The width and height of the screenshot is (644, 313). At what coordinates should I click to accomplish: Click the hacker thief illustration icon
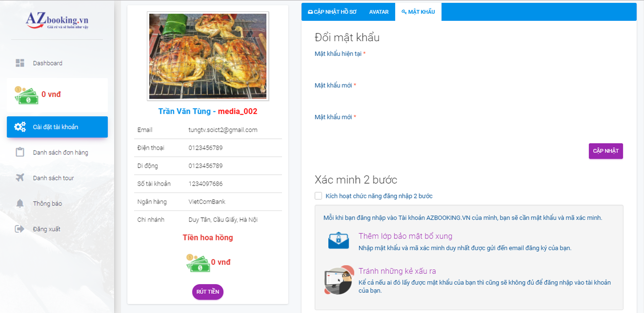coord(339,280)
